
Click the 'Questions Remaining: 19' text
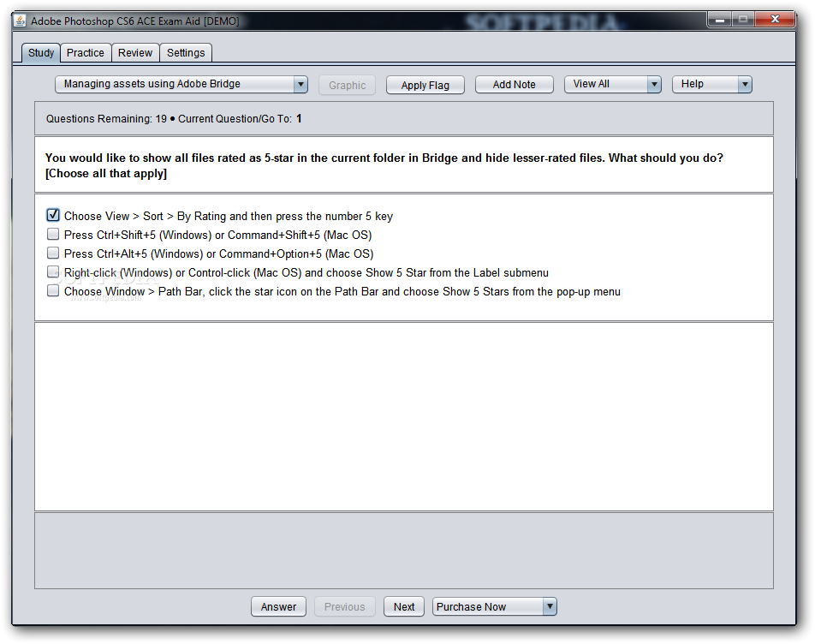point(106,118)
